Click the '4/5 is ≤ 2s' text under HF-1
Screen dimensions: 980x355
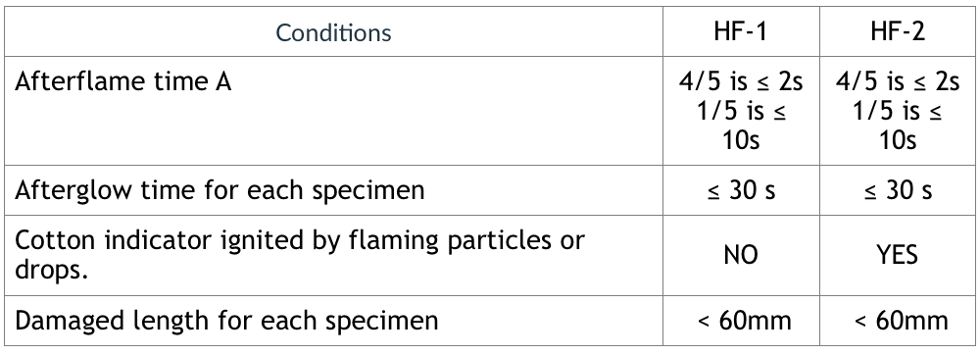[741, 81]
